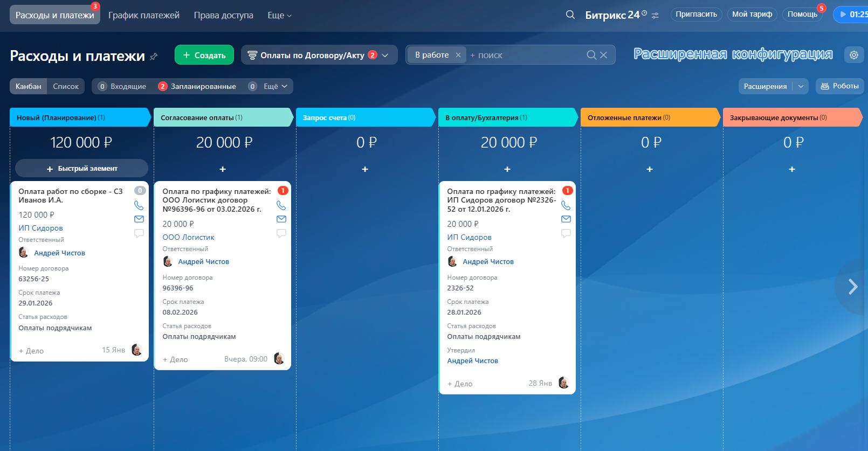The width and height of the screenshot is (868, 451).
Task: Open the settings gear near Расширенная конфигурация
Action: 854,55
